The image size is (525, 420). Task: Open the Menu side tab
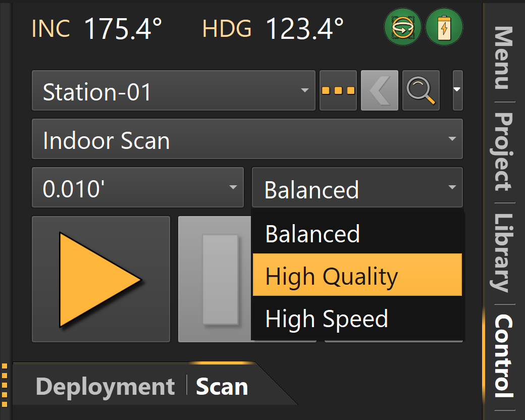pyautogui.click(x=503, y=58)
